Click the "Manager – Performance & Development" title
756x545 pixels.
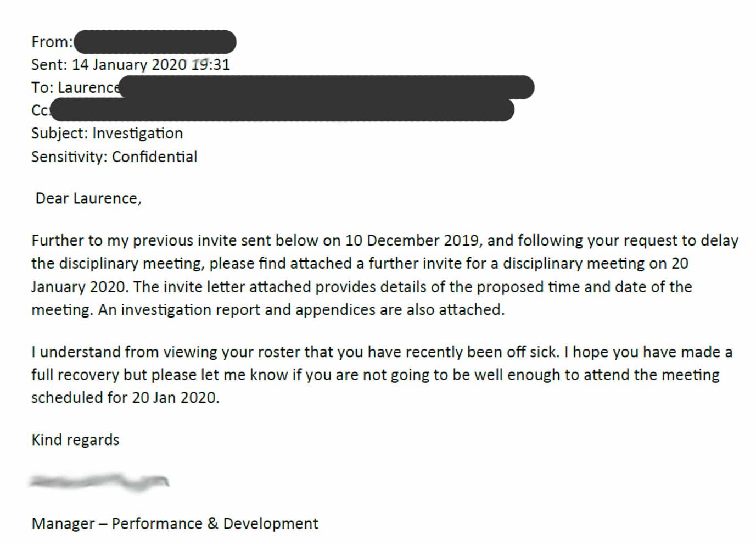pyautogui.click(x=175, y=524)
